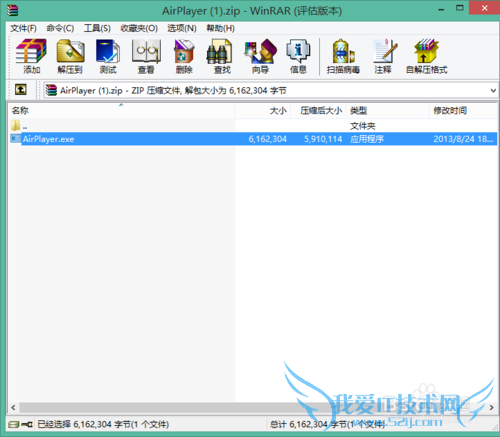This screenshot has width=500, height=437.
Task: Click the archive icon in address bar
Action: coord(51,90)
